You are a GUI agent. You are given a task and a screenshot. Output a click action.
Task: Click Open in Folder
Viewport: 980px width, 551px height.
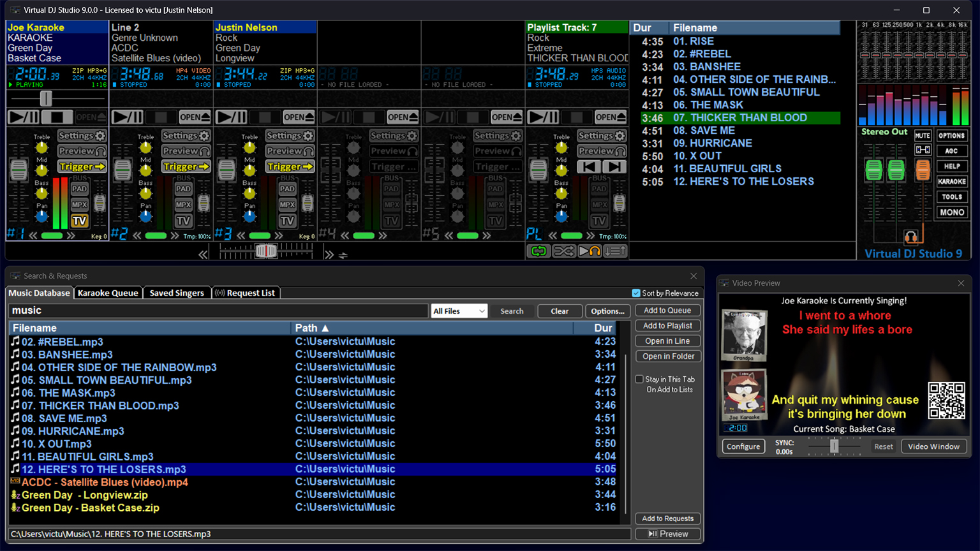pos(667,356)
